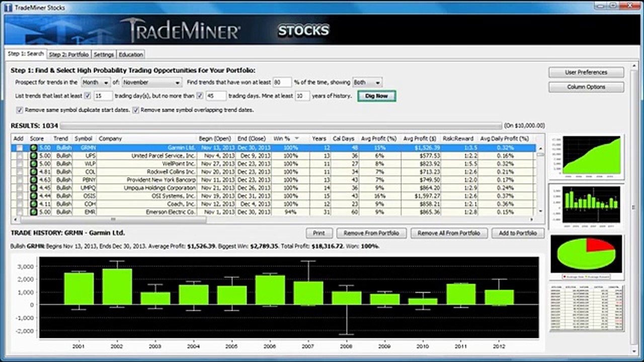
Task: Click the 2008 bar in trade history chart
Action: coord(346,298)
